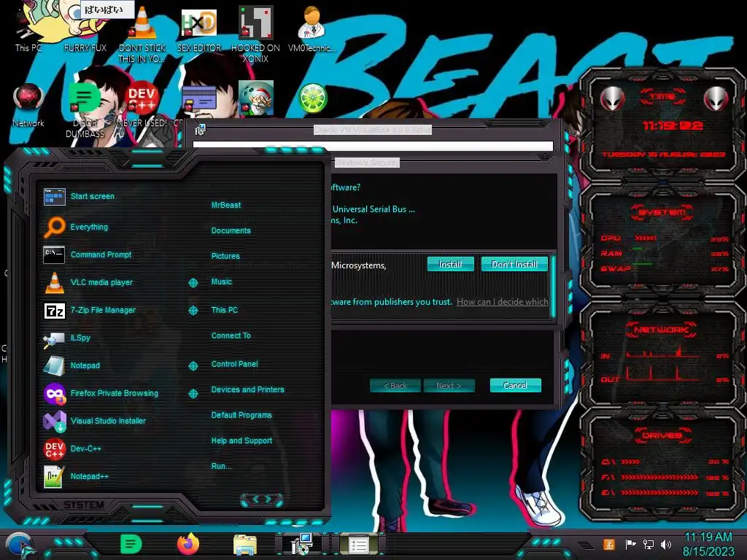The height and width of the screenshot is (560, 747).
Task: Click the How can I decide link
Action: [x=503, y=302]
